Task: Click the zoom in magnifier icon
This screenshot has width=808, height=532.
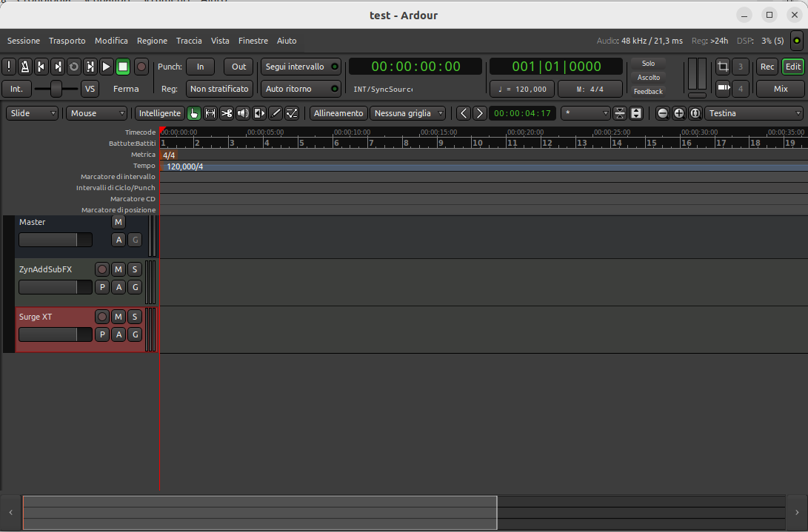Action: coord(678,113)
